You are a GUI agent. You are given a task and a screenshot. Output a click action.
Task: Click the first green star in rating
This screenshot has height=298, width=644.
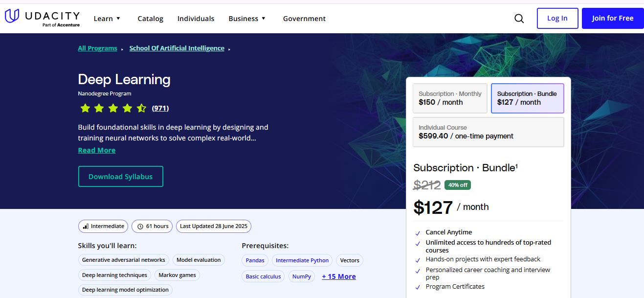click(x=85, y=108)
